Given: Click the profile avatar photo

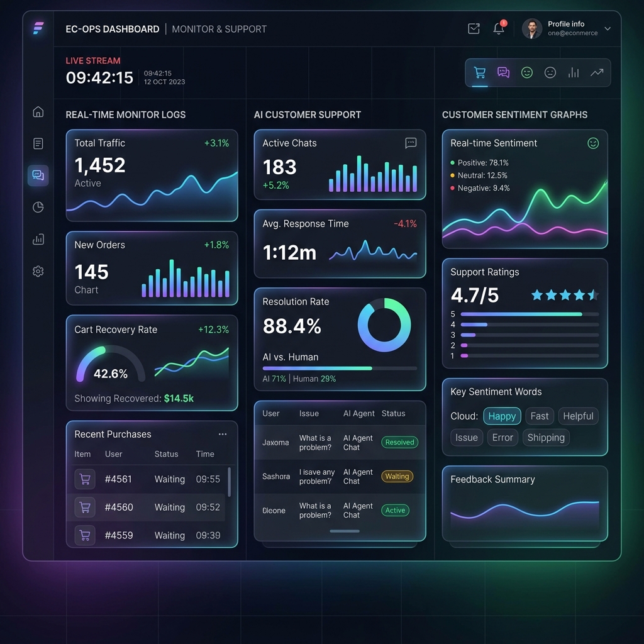Looking at the screenshot, I should (x=532, y=29).
